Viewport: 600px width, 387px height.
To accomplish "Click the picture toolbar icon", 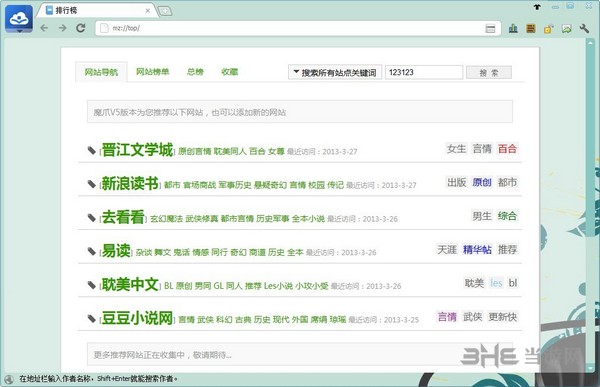I will pos(566,29).
